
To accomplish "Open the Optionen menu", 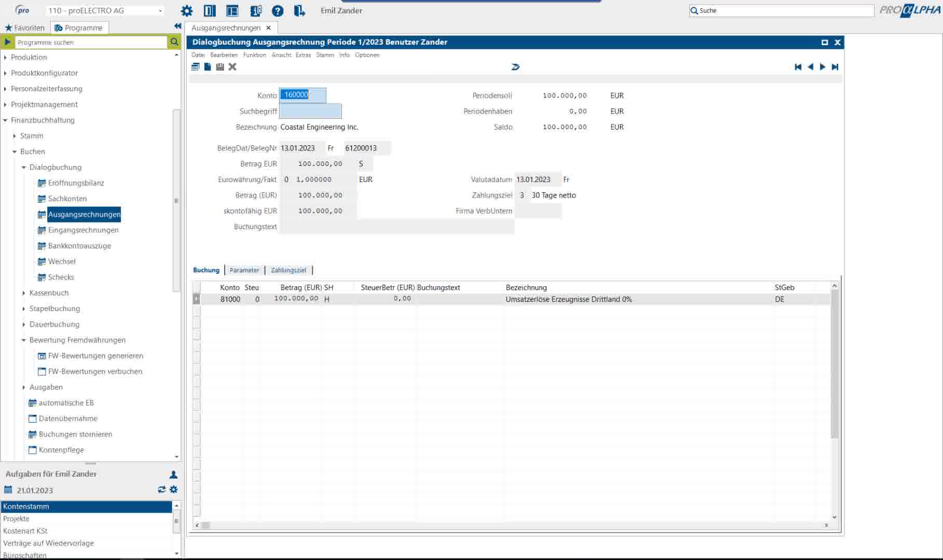I will [x=367, y=55].
